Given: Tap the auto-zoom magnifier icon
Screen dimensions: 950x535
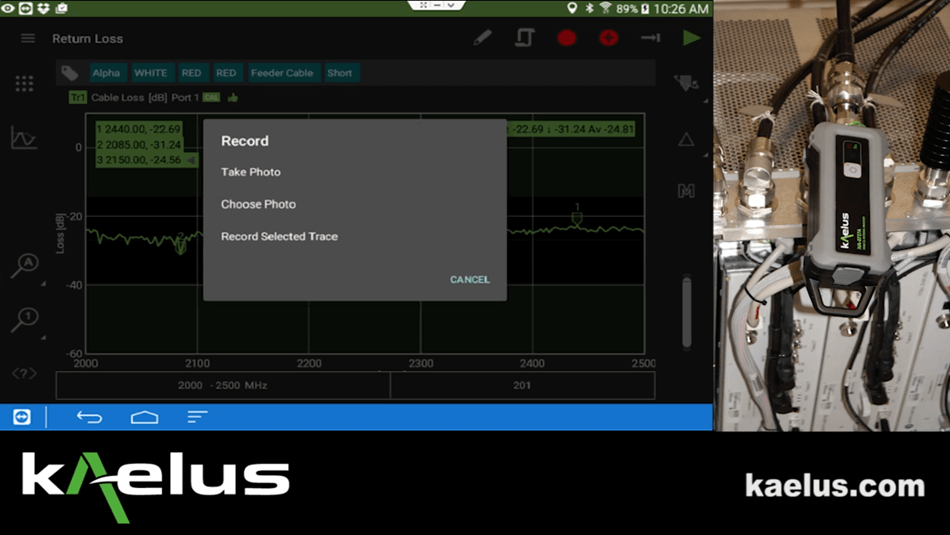Looking at the screenshot, I should pos(24,266).
